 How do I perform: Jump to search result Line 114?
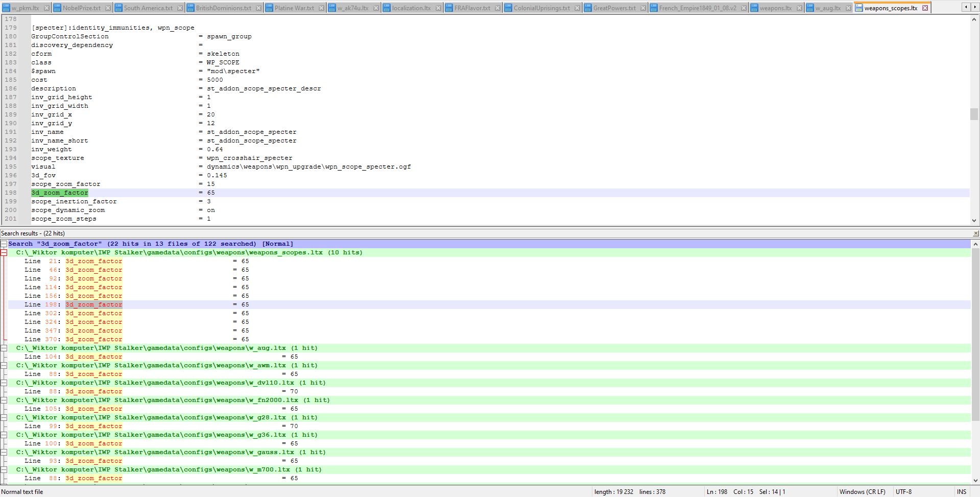tap(489, 287)
